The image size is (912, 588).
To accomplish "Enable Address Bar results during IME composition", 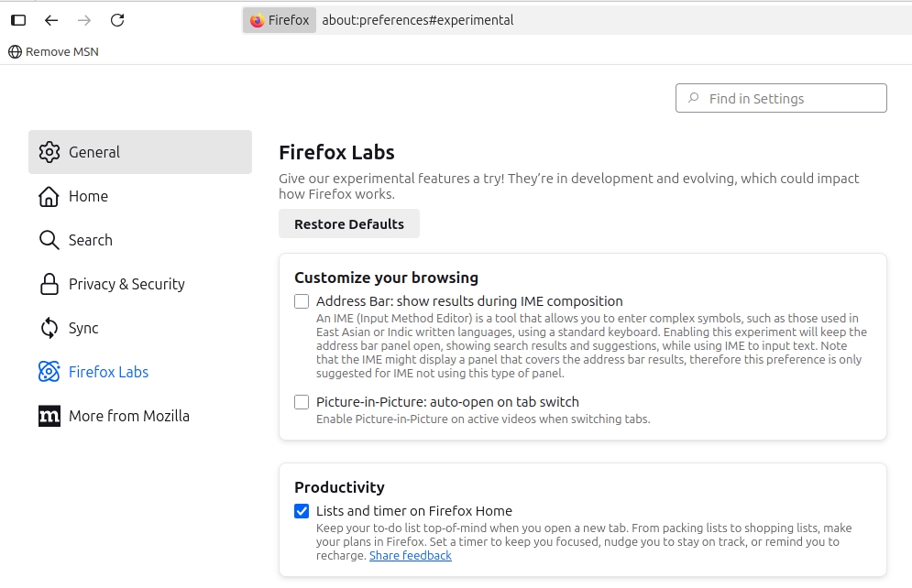I will coord(302,300).
